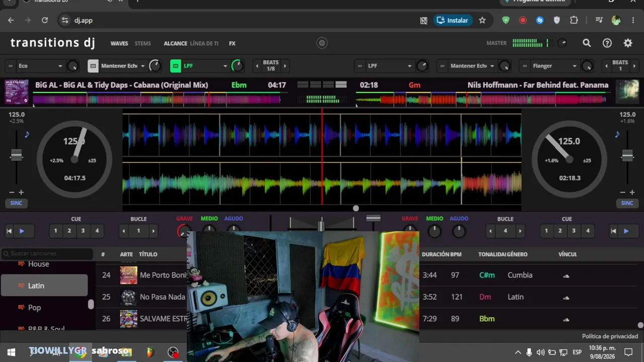
Task: Trigger right deck cue point 2
Action: click(560, 231)
